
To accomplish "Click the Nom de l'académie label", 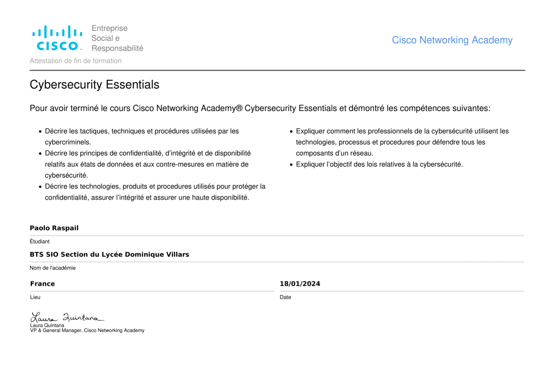I will point(53,268).
